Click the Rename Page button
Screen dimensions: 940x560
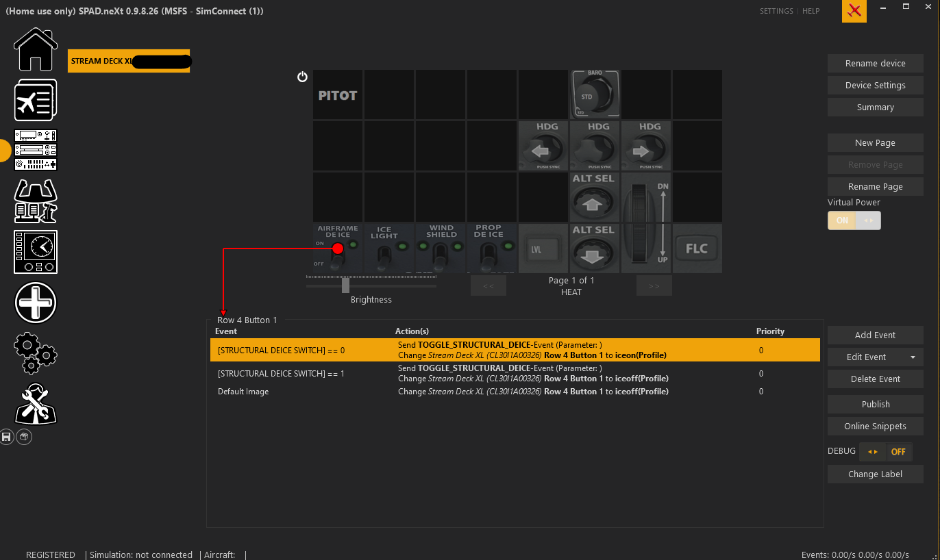(x=876, y=186)
